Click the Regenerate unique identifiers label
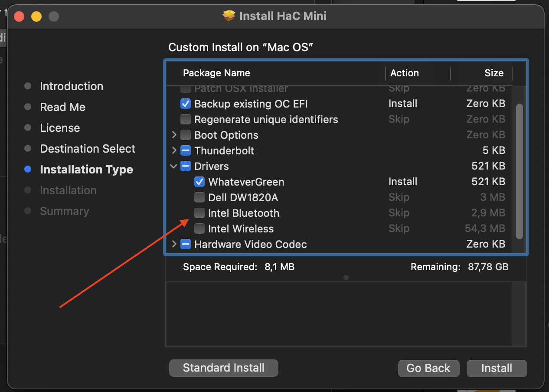The width and height of the screenshot is (549, 392). point(266,119)
